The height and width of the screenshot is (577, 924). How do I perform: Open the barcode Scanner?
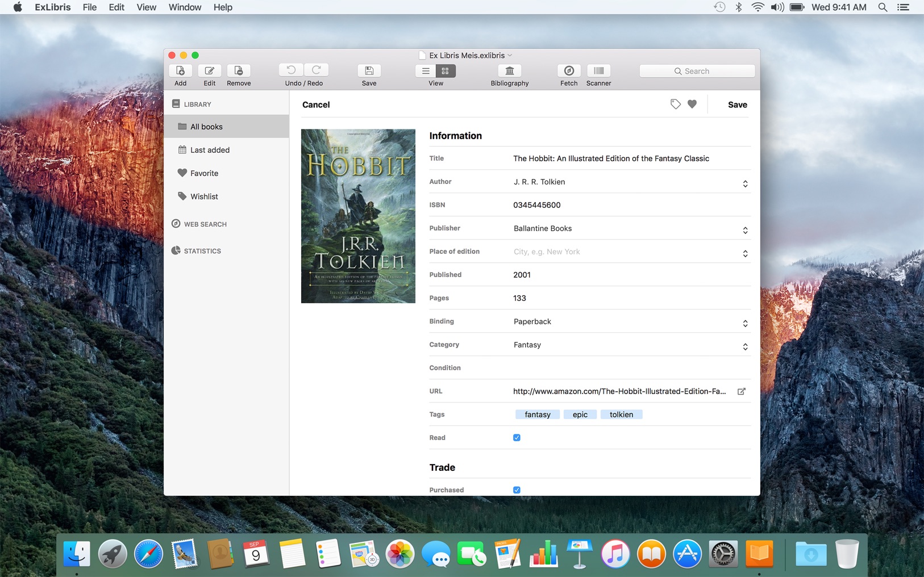[598, 71]
